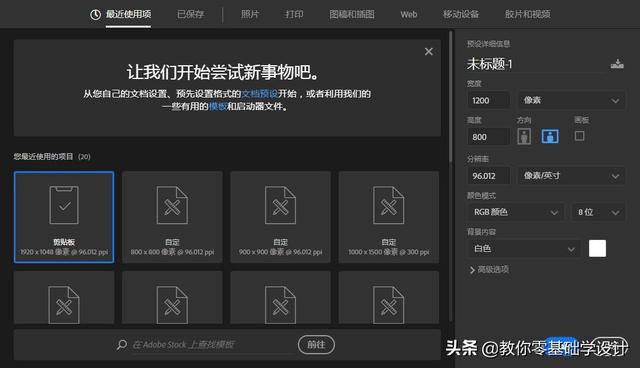
Task: Click the document name field 未标题-1
Action: [537, 64]
